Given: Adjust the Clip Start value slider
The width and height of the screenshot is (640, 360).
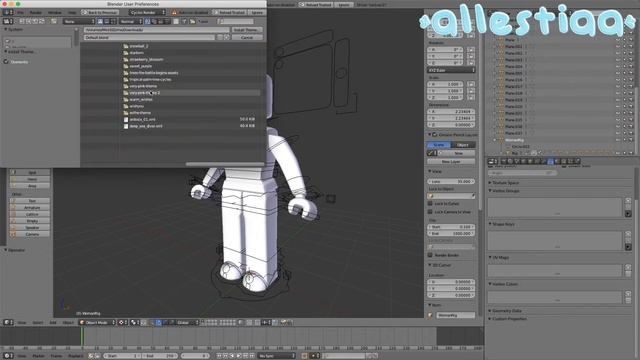Looking at the screenshot, I should (451, 227).
